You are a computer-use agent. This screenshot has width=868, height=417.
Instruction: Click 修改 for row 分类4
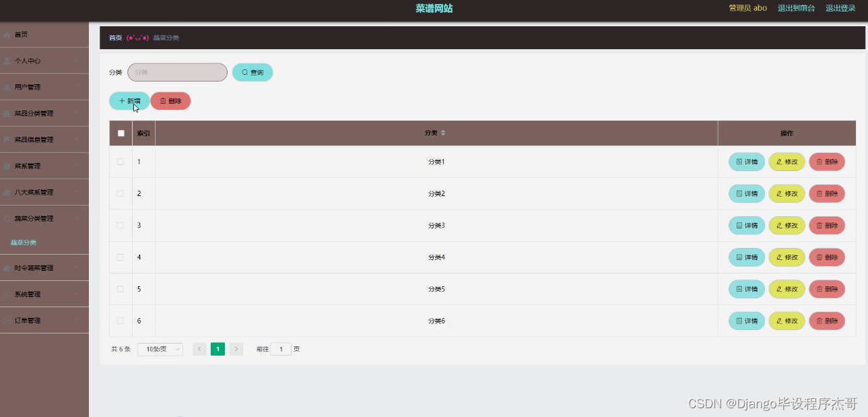pos(787,257)
